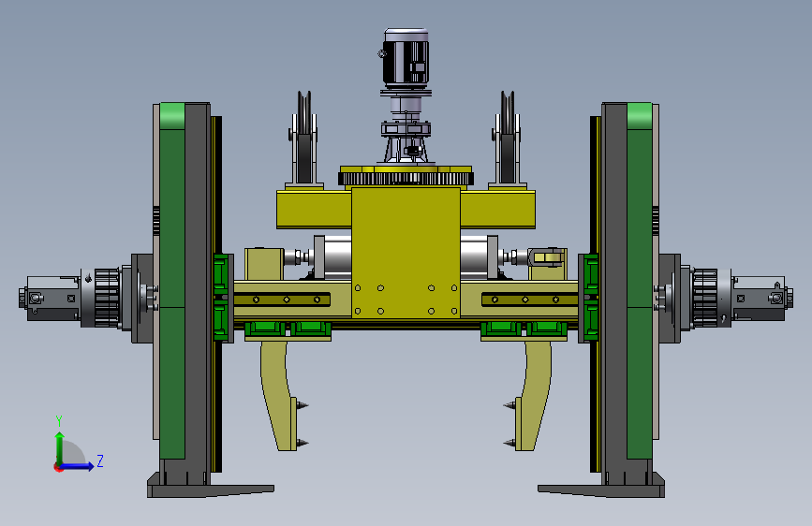Select the lower spike on right gripper
Image resolution: width=812 pixels, height=526 pixels.
click(509, 443)
